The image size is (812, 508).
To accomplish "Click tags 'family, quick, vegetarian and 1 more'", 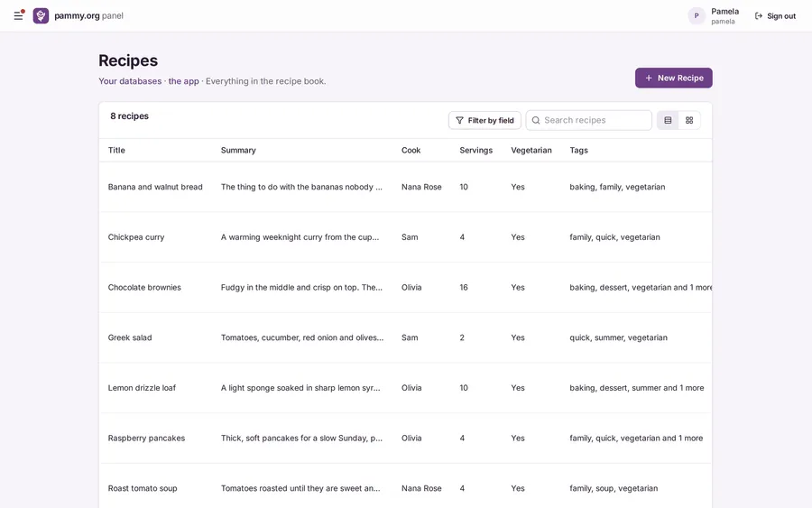I will [x=636, y=439].
